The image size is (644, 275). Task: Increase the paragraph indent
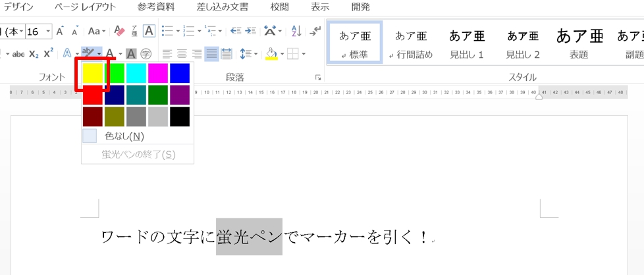point(250,31)
